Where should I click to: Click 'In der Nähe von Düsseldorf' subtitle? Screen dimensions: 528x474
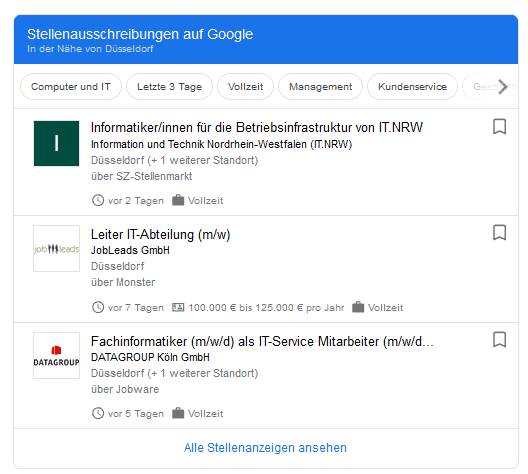point(90,49)
